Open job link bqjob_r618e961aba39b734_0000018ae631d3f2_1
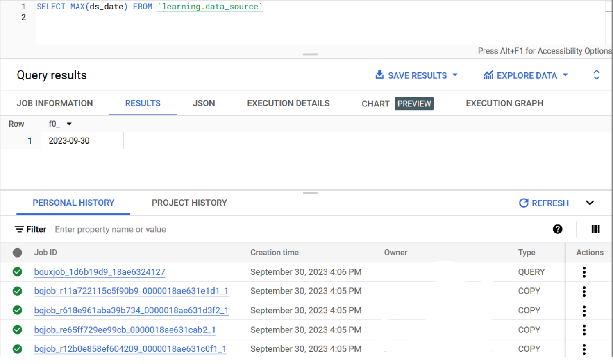The image size is (613, 364). pyautogui.click(x=131, y=310)
